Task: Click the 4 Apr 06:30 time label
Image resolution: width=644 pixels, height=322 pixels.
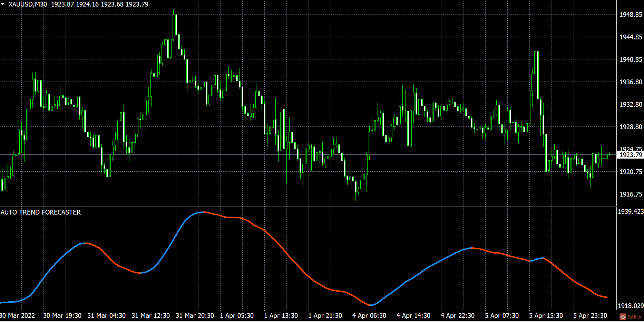Action: click(369, 315)
